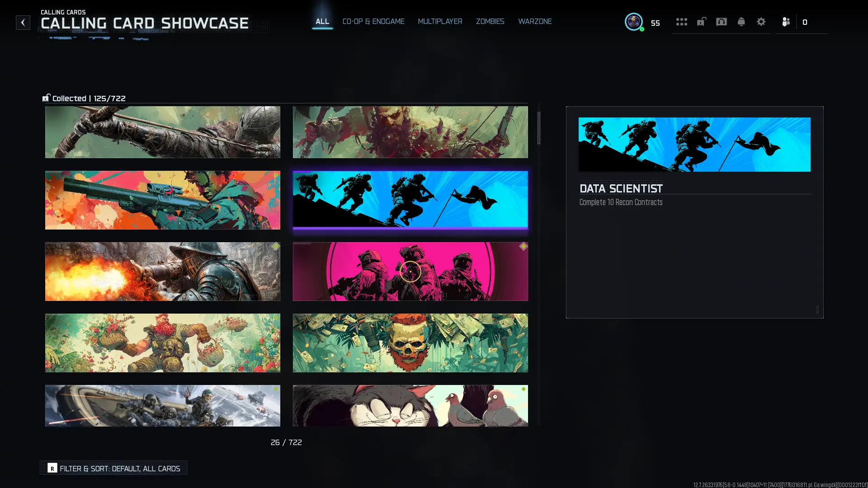Screen dimensions: 868x488
Task: Go back using the left arrow button
Action: click(x=23, y=23)
